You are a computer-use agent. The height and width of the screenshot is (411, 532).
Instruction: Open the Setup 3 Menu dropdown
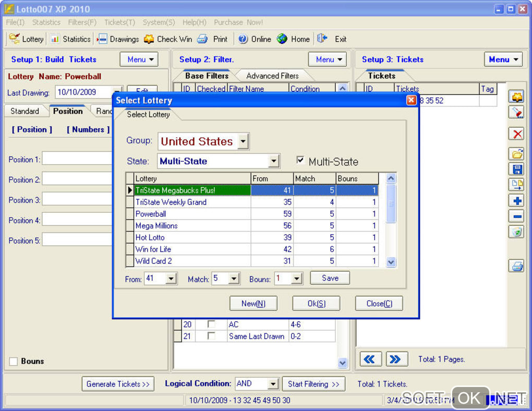503,59
